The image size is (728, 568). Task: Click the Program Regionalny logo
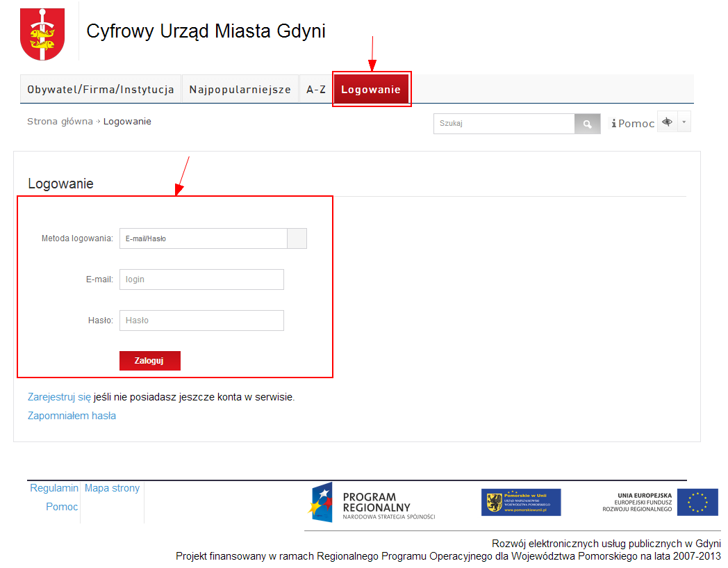tap(372, 503)
